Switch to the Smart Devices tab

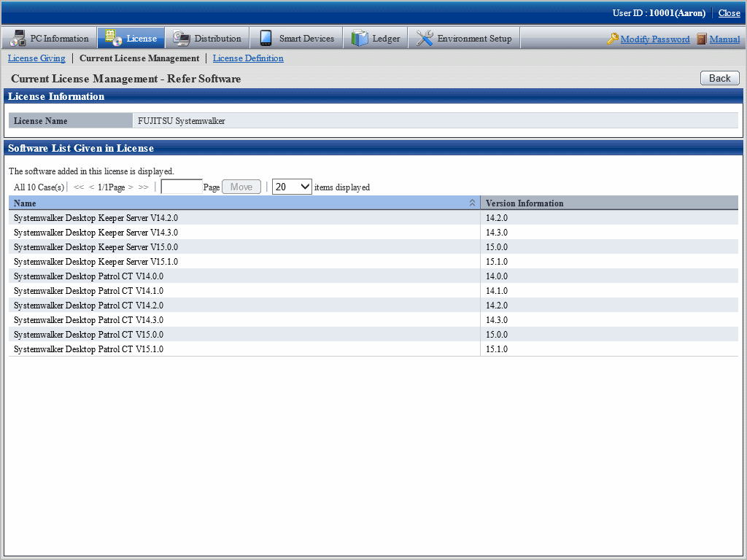pyautogui.click(x=296, y=38)
